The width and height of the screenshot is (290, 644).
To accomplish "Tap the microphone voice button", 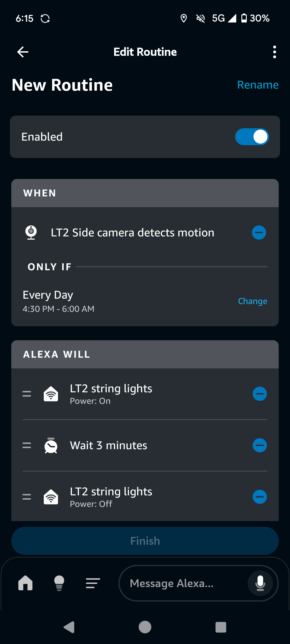I will click(x=260, y=583).
